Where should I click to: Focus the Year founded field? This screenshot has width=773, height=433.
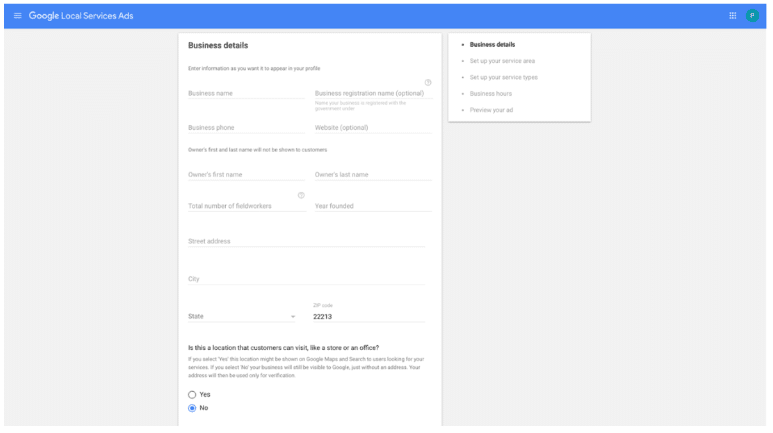click(x=373, y=206)
